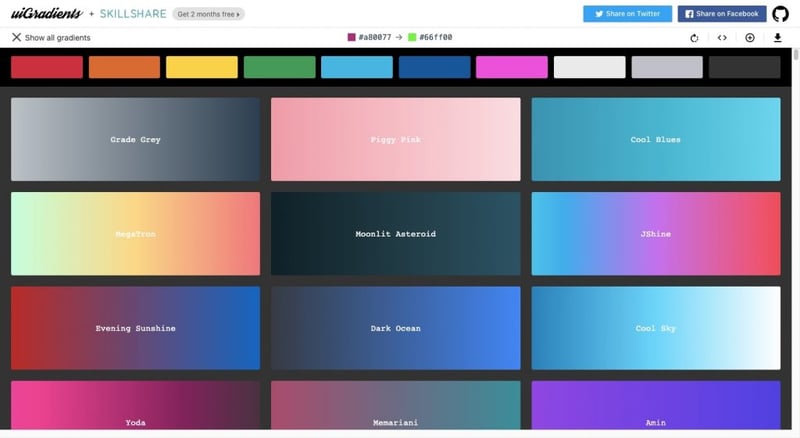Filter gradients by yellow swatch
This screenshot has height=438, width=800.
click(x=202, y=67)
